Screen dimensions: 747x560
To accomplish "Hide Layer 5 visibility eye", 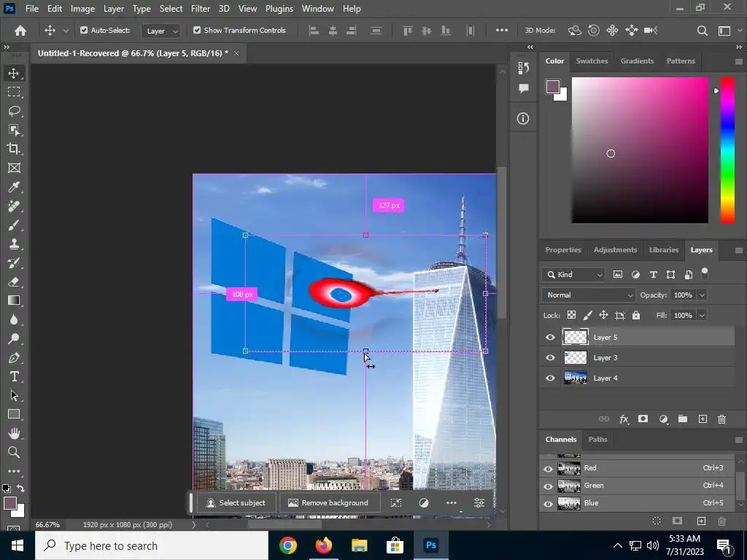I will (x=550, y=337).
